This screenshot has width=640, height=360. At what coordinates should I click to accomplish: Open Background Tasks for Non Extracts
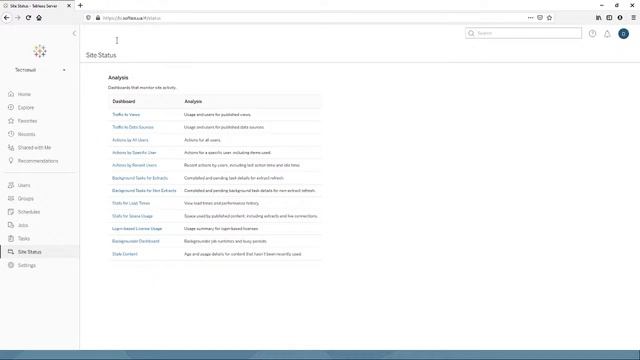[144, 191]
